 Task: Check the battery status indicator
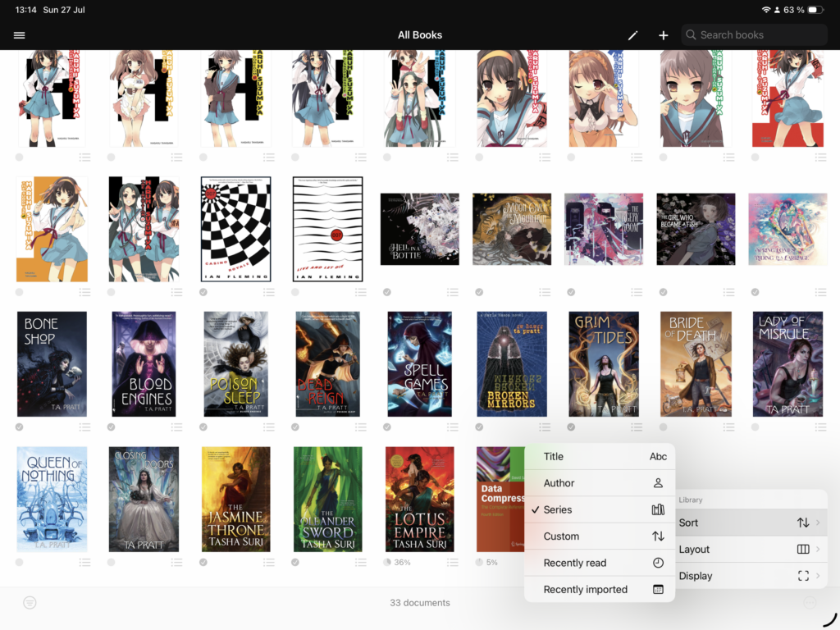coord(815,10)
